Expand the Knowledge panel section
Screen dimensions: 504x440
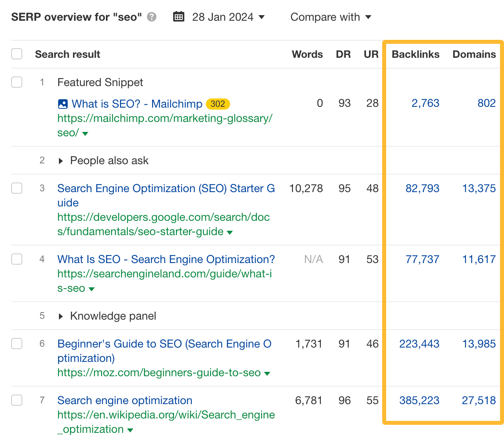pyautogui.click(x=61, y=316)
